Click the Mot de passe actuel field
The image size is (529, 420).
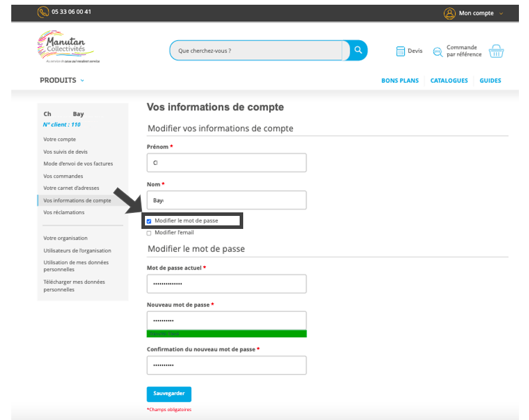click(x=227, y=284)
